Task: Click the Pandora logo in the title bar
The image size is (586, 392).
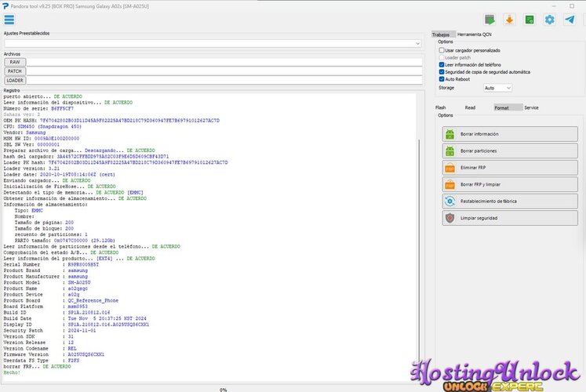Action: [5, 6]
